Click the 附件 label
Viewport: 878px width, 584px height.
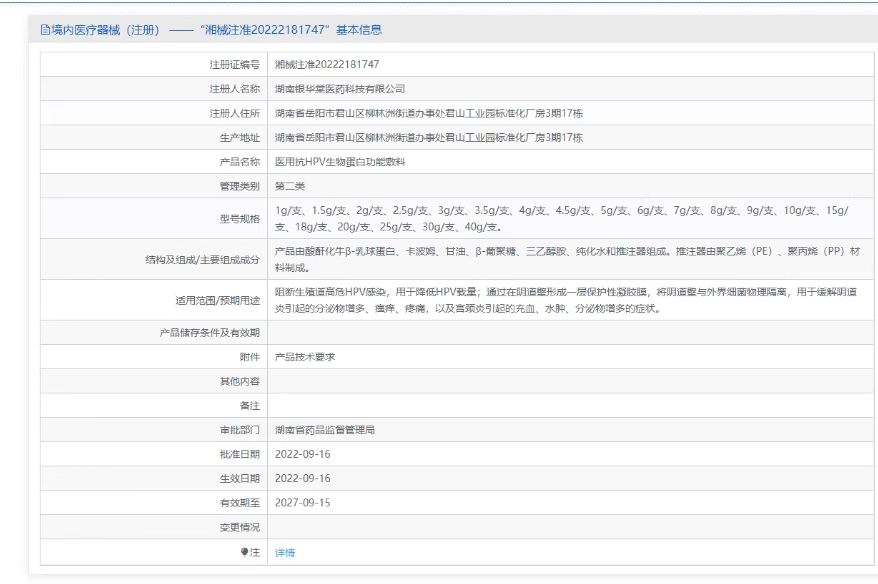[x=250, y=357]
